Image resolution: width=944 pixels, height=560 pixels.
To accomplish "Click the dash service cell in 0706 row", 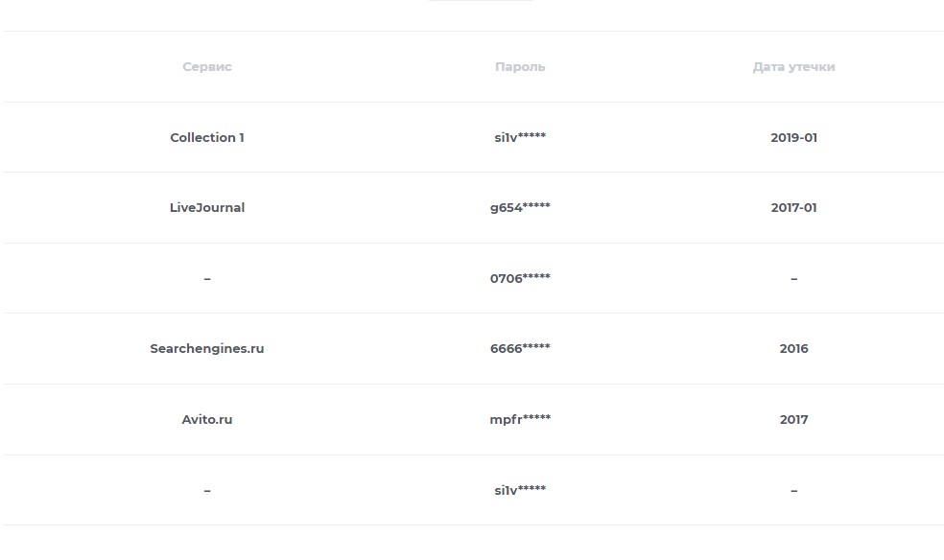I will click(x=207, y=278).
